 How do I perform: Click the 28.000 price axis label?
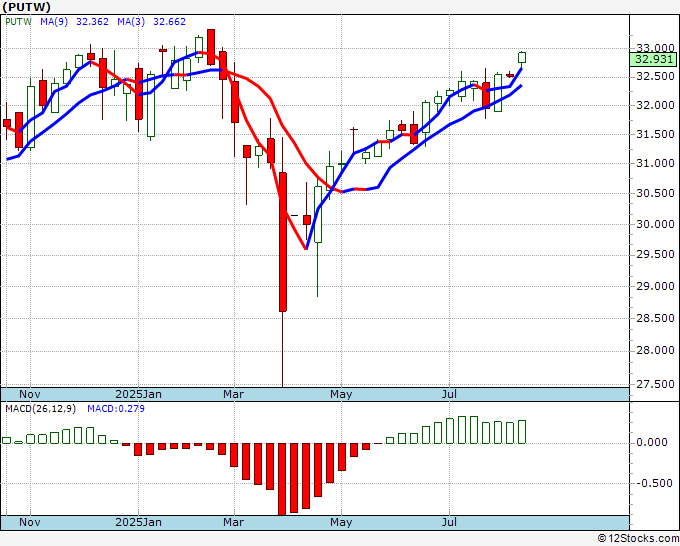(x=655, y=350)
